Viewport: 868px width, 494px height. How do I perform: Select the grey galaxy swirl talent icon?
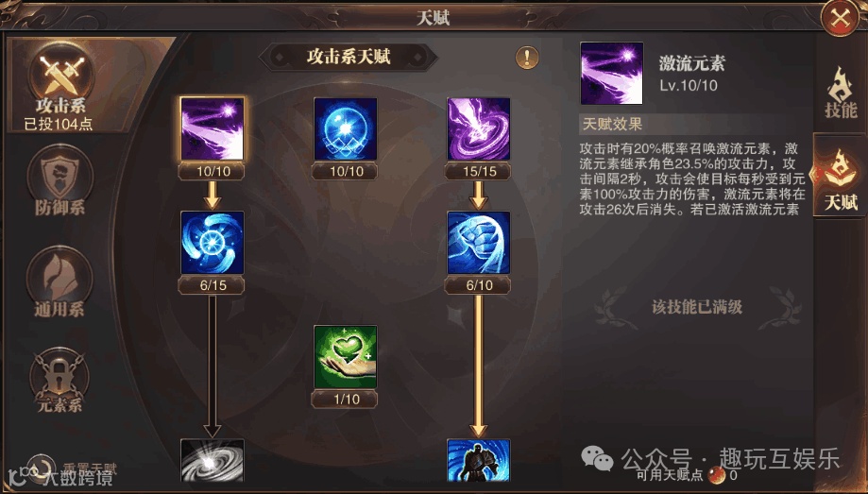tap(212, 460)
